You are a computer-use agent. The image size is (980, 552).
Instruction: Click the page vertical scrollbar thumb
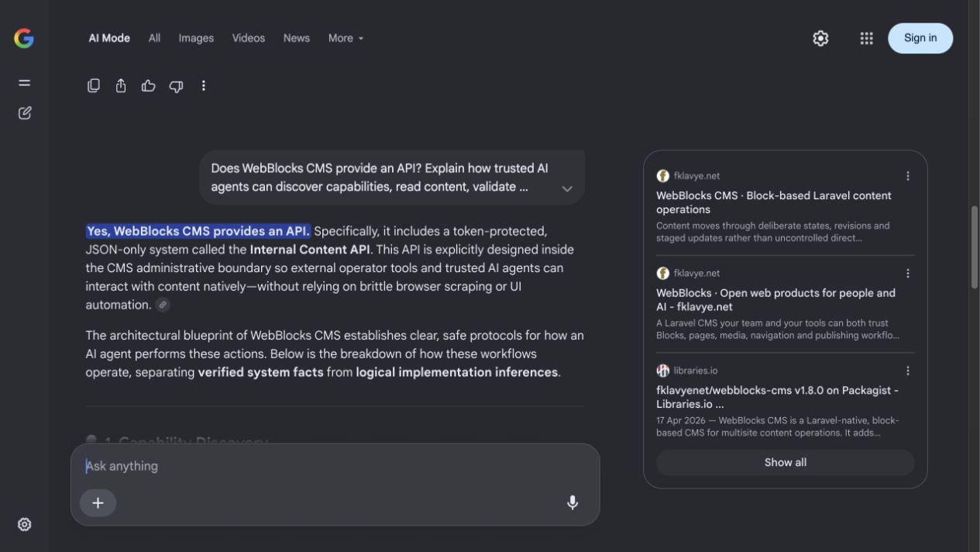(975, 247)
